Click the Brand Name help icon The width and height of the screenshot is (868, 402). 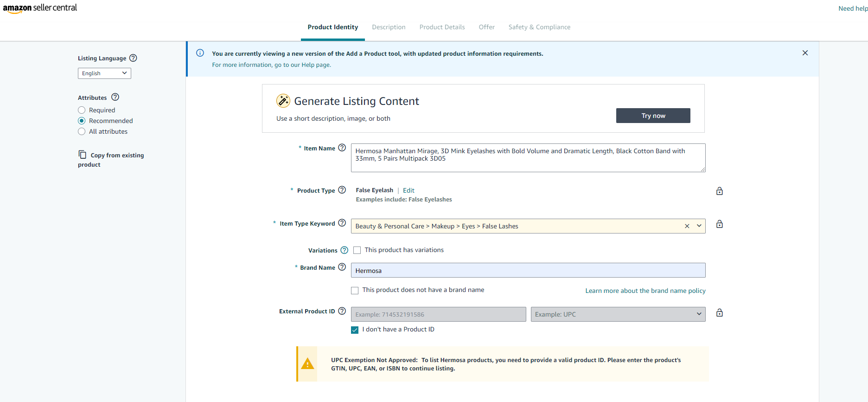(x=342, y=267)
